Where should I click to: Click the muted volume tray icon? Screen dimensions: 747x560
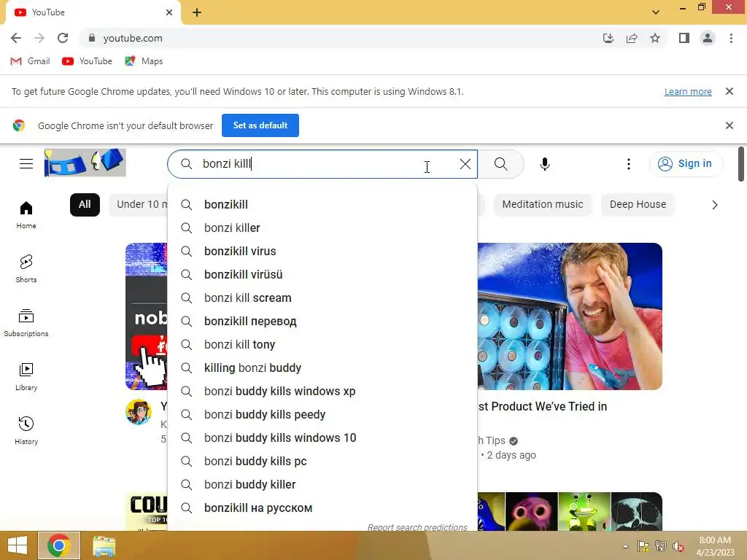tap(678, 546)
